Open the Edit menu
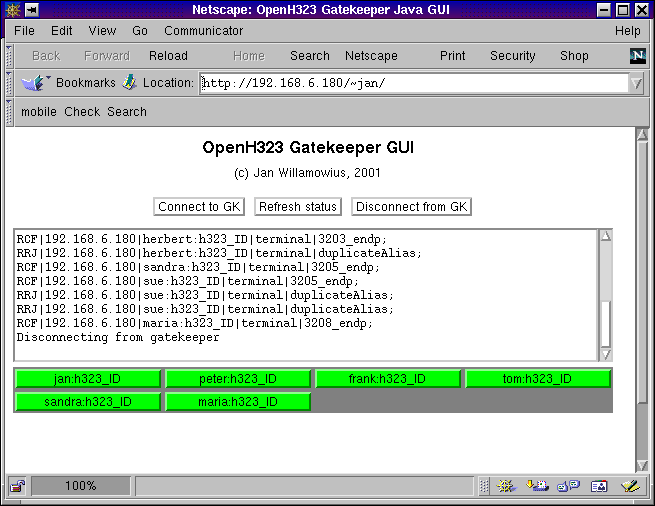The width and height of the screenshot is (655, 506). [61, 31]
